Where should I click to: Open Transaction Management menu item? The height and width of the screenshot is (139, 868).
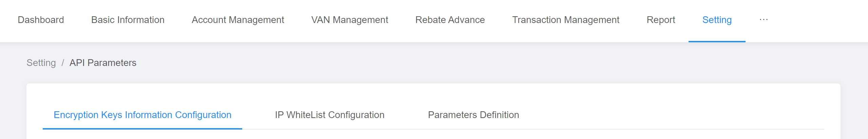[x=565, y=20]
